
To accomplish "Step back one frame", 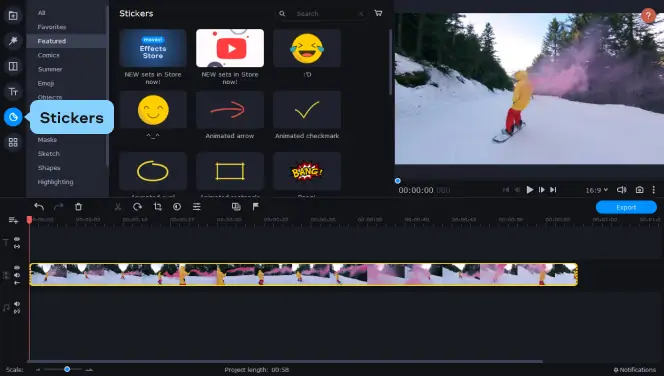I will pos(517,190).
